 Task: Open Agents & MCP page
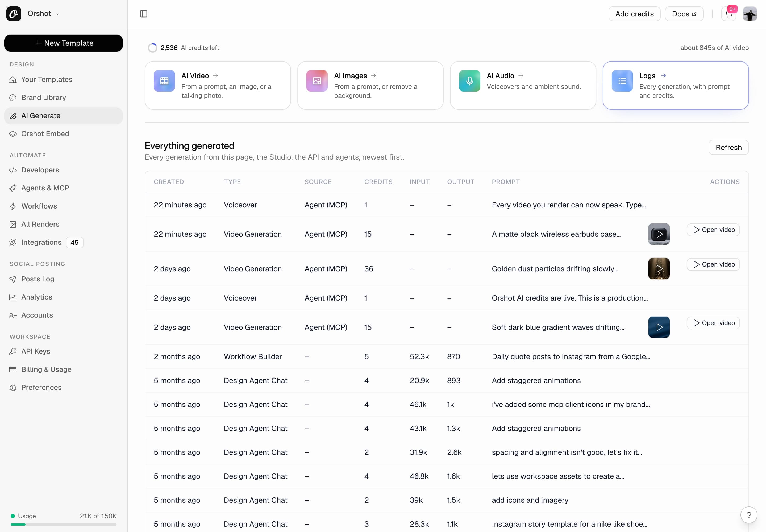[63, 188]
